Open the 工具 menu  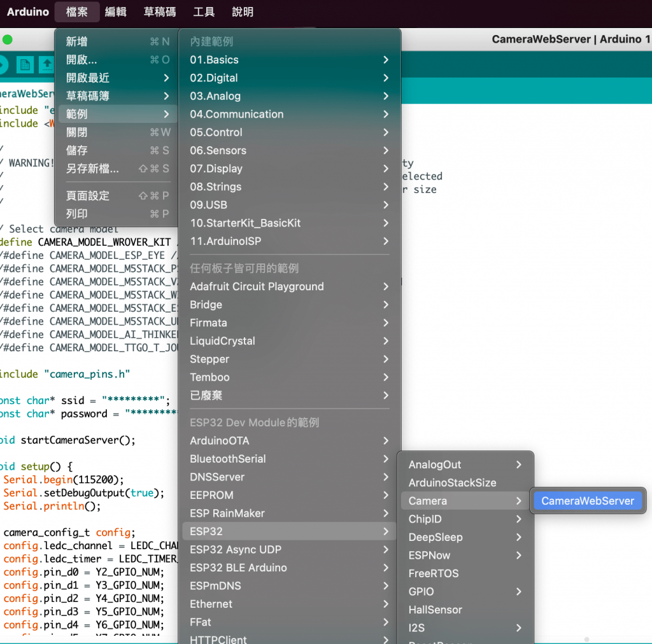(204, 11)
